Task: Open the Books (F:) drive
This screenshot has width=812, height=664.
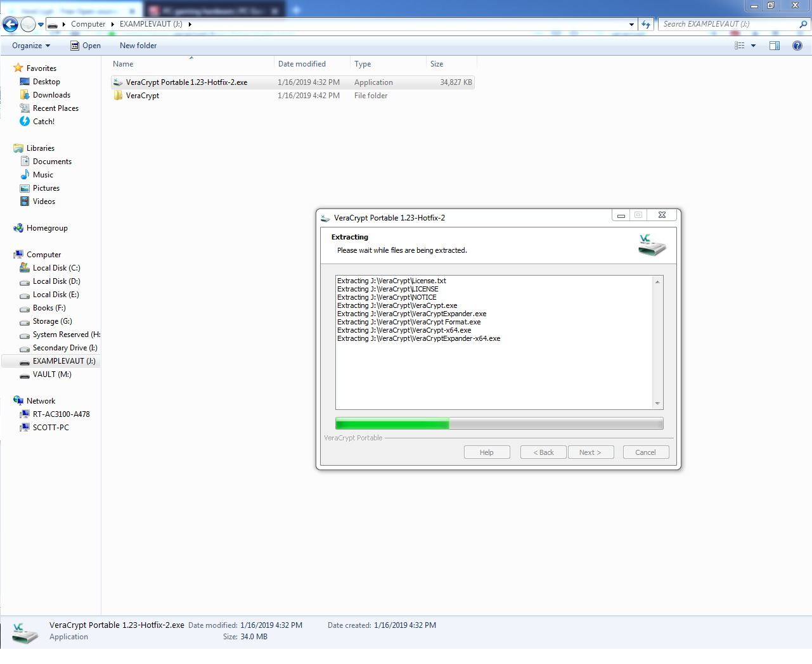Action: [x=49, y=308]
